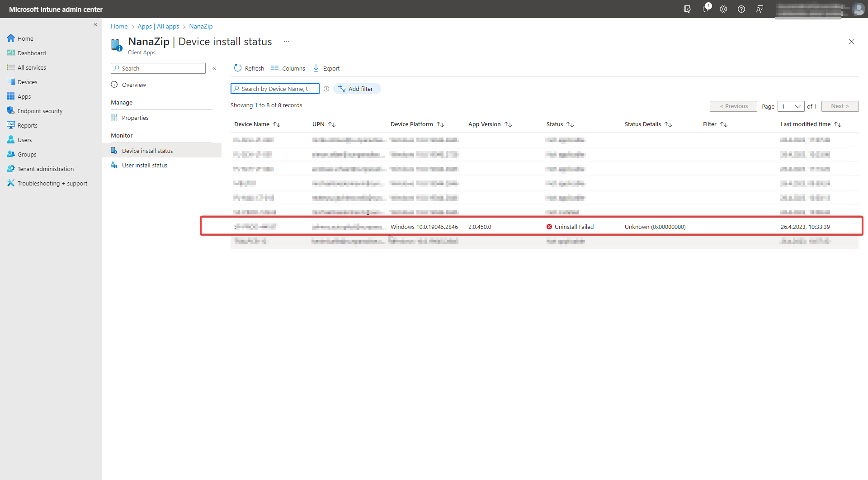
Task: Open the Page number dropdown
Action: click(x=791, y=106)
